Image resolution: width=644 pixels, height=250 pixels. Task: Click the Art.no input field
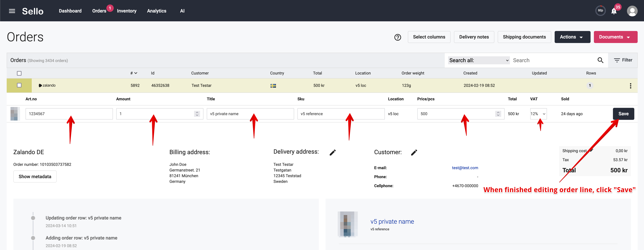(69, 114)
